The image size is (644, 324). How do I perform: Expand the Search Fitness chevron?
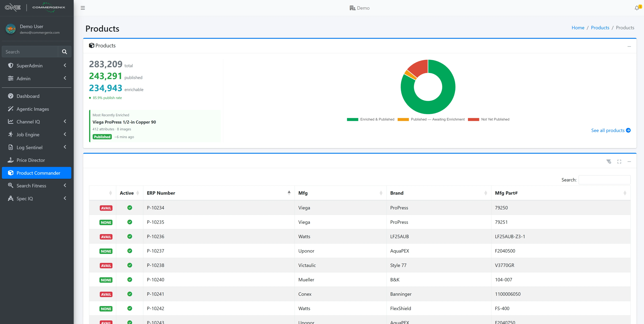click(x=65, y=185)
